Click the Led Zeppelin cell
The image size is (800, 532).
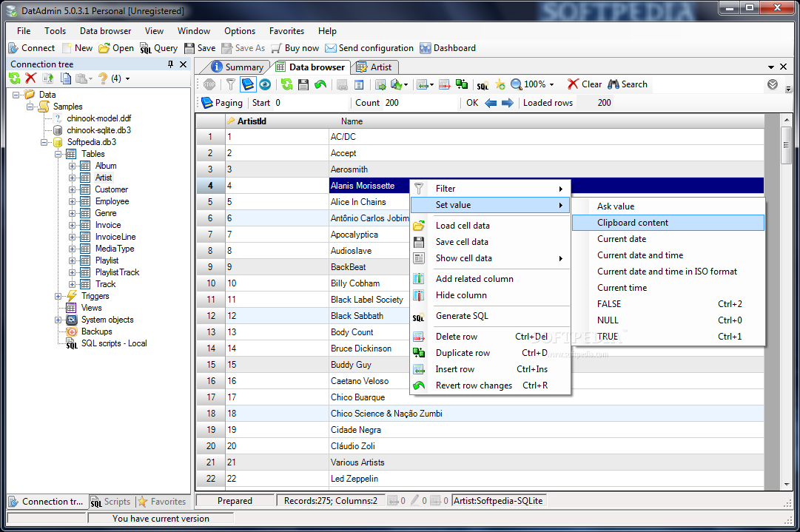coord(546,479)
